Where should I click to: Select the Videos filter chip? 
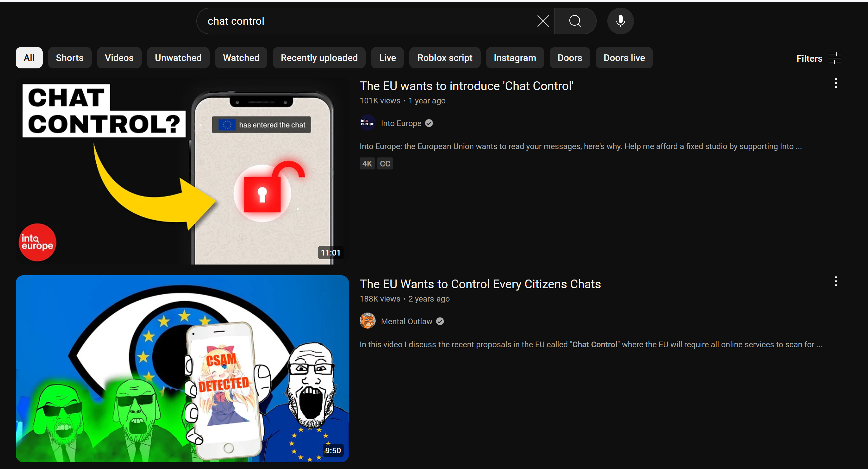[119, 58]
